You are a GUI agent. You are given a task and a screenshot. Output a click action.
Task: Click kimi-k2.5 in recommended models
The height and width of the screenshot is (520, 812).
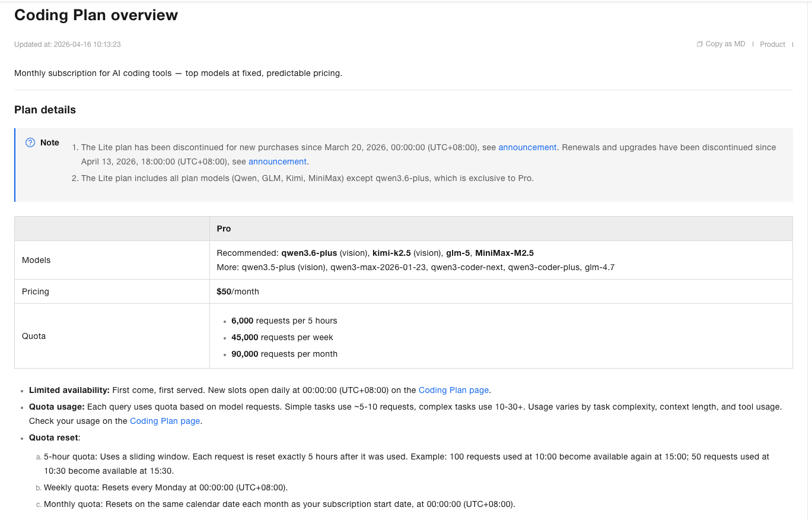391,253
